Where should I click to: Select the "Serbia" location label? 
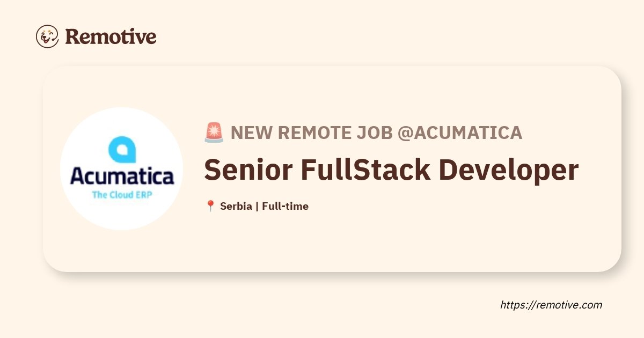point(236,206)
